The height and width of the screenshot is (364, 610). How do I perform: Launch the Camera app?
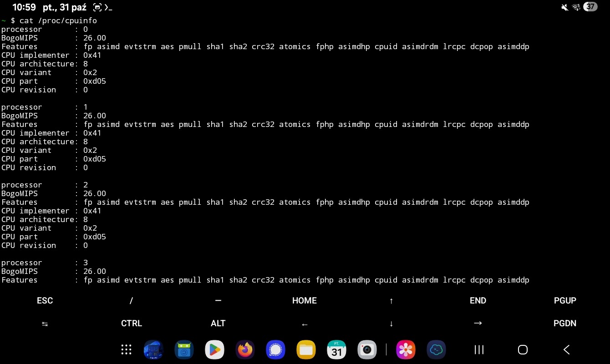coord(367,349)
